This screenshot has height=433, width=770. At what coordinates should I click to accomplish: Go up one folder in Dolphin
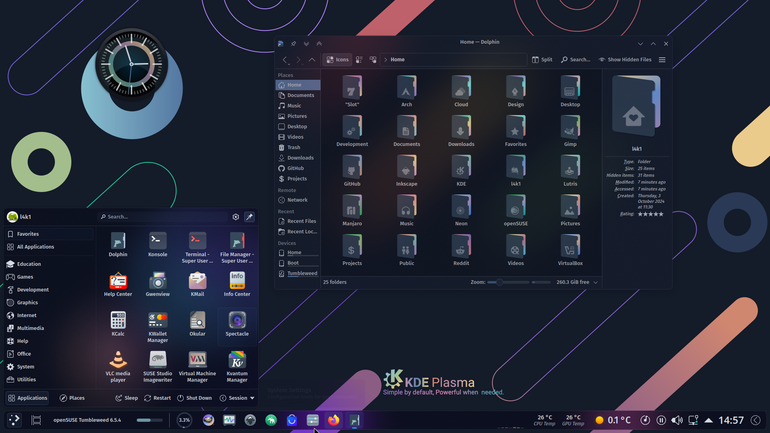tap(312, 59)
